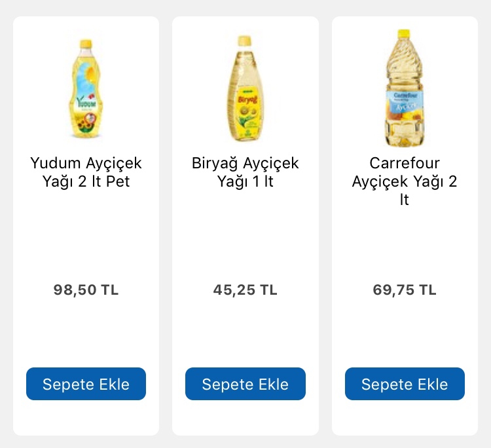Click the Biryağ Ayçiçek Yağı 1 lt title

point(245,172)
